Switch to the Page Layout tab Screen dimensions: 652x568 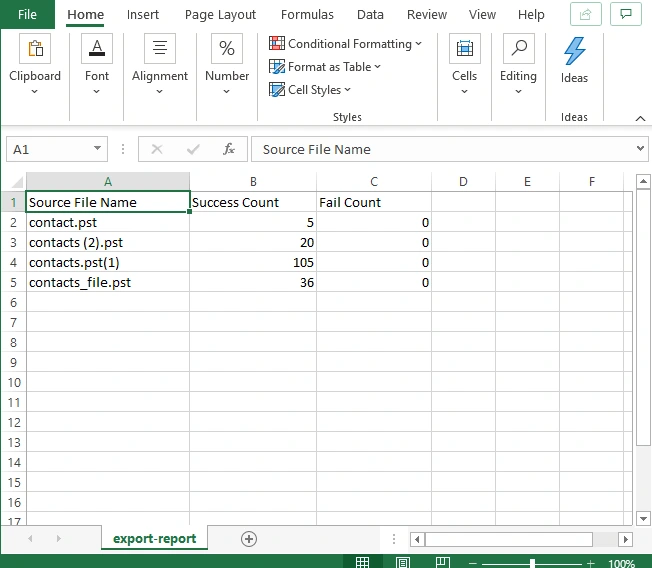(x=220, y=15)
